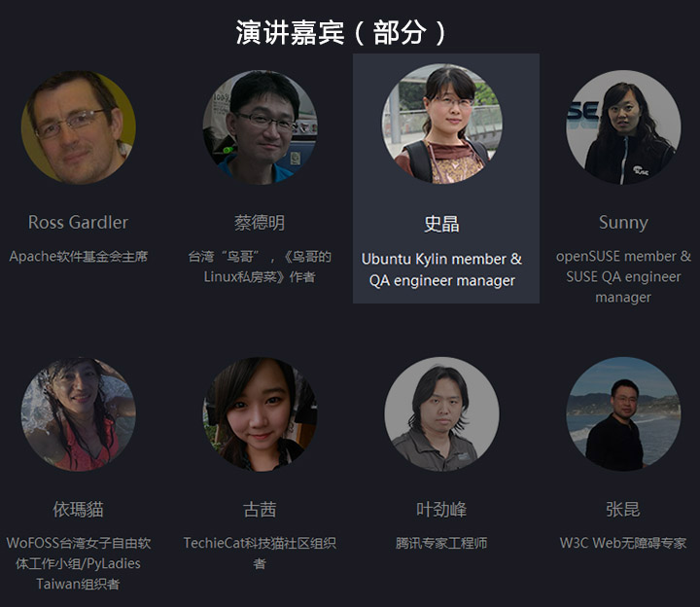The image size is (700, 607).
Task: Open the 古茜 name link
Action: coord(260,509)
